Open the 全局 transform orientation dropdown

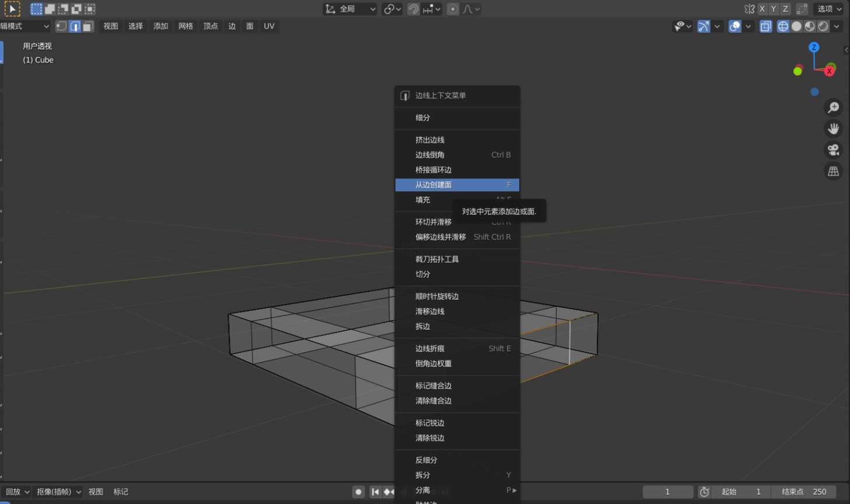coord(350,9)
